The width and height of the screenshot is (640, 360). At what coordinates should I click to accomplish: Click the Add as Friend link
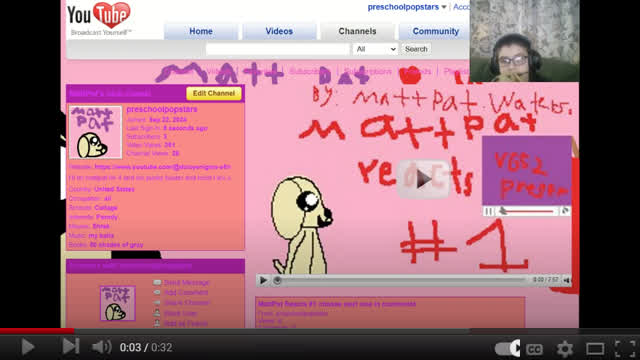pyautogui.click(x=186, y=324)
